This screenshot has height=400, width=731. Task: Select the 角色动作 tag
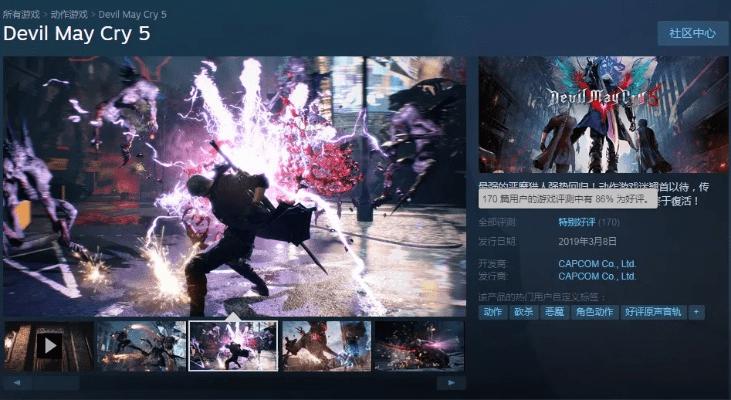(594, 312)
